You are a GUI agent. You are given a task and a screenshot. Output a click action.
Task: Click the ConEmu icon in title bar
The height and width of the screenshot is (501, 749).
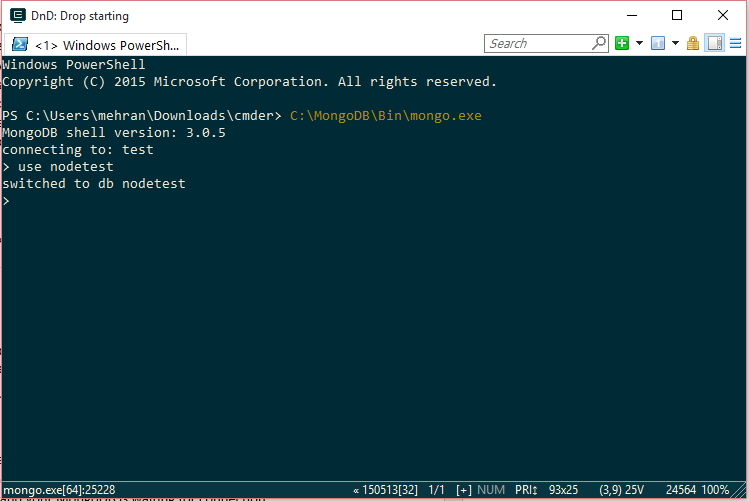(x=17, y=16)
